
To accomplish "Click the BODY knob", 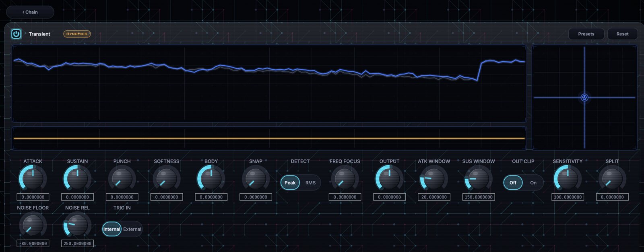I will (x=211, y=178).
